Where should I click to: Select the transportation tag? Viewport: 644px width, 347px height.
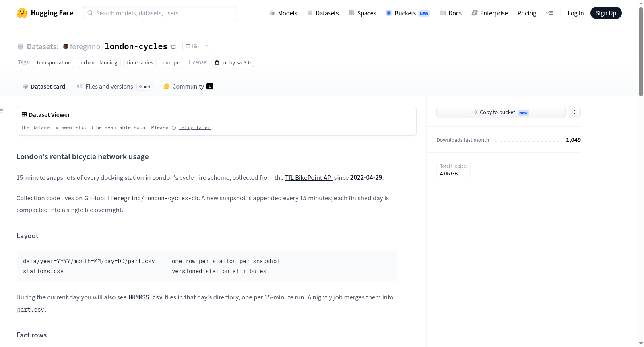(x=54, y=62)
